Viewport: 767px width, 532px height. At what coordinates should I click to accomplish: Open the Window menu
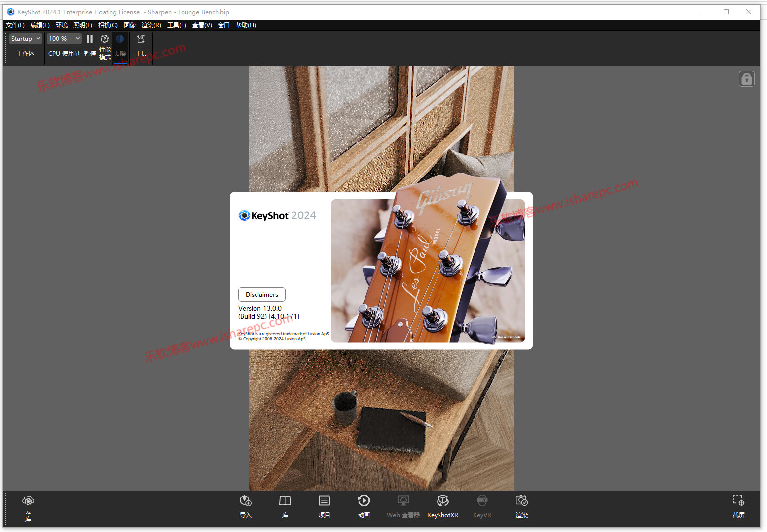pyautogui.click(x=224, y=25)
